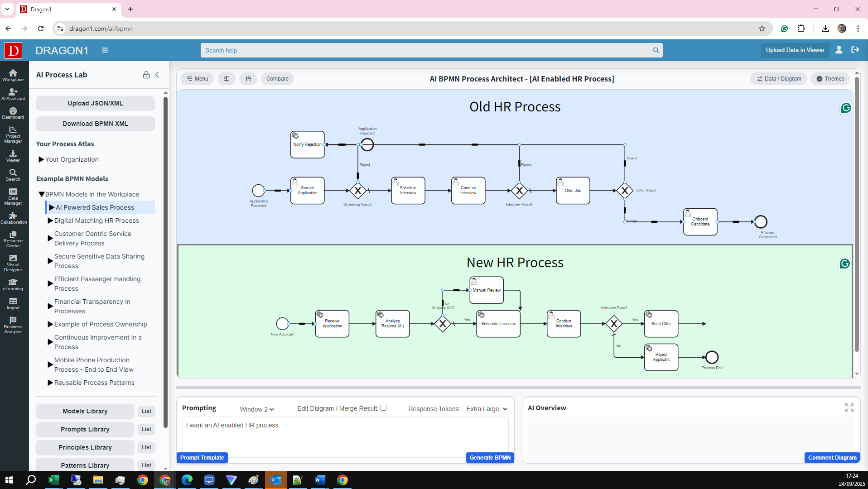Select Financial Transparency in Processes
The width and height of the screenshot is (868, 489).
point(92,307)
